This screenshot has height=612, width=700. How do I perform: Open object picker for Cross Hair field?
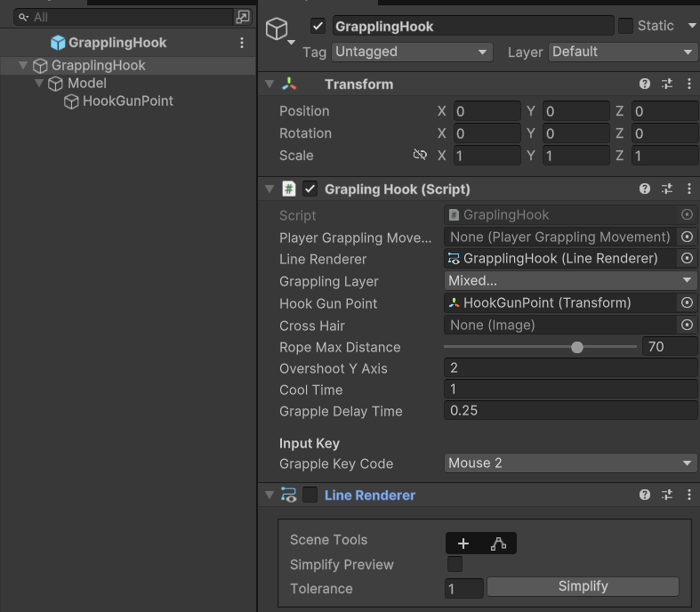pyautogui.click(x=687, y=325)
